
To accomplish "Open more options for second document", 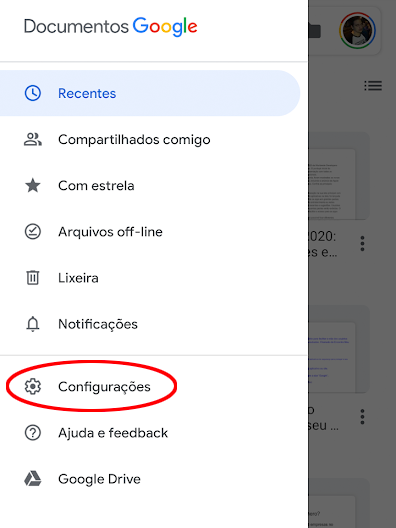I will coord(362,417).
